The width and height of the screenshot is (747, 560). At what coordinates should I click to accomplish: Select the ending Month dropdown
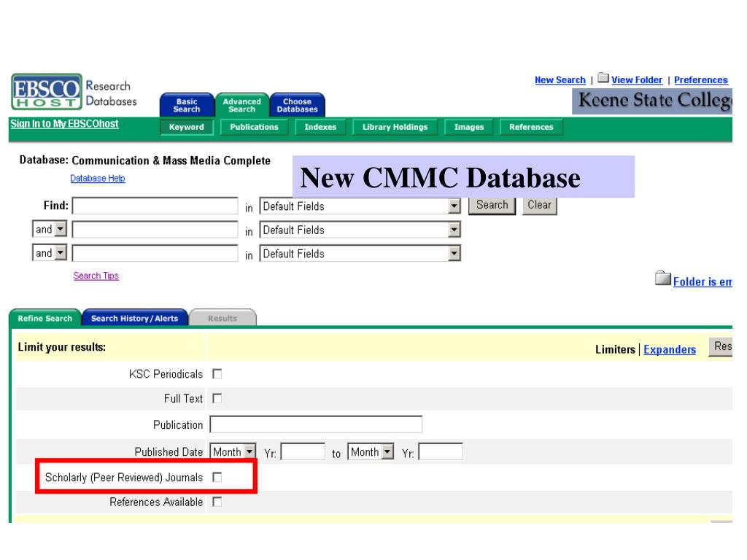coord(371,451)
